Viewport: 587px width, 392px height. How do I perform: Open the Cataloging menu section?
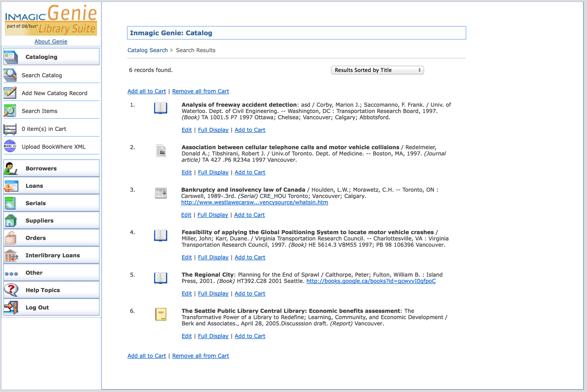51,57
